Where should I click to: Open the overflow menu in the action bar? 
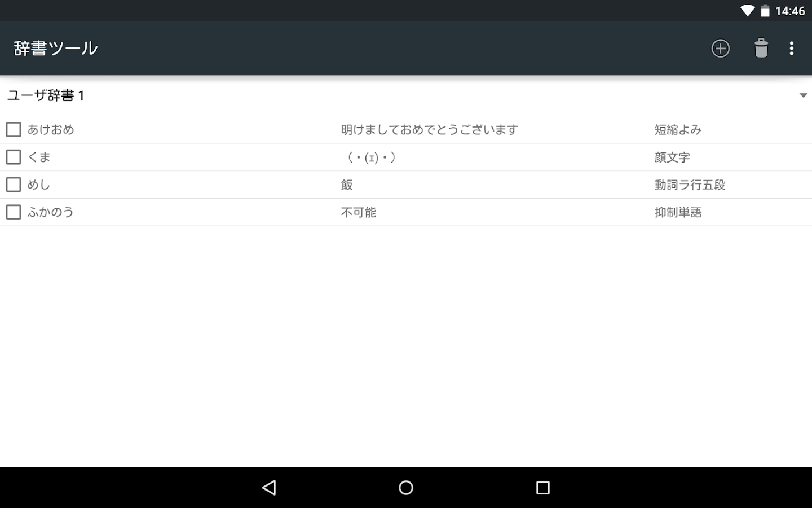click(792, 48)
